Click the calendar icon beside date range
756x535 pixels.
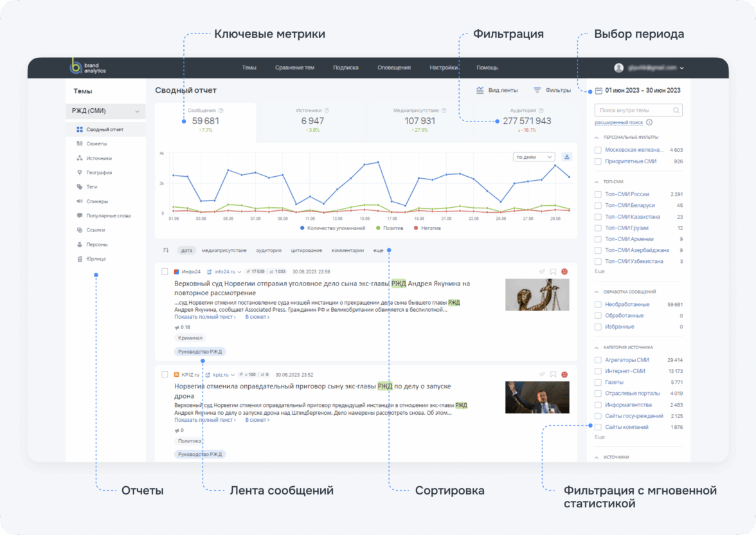coord(598,91)
